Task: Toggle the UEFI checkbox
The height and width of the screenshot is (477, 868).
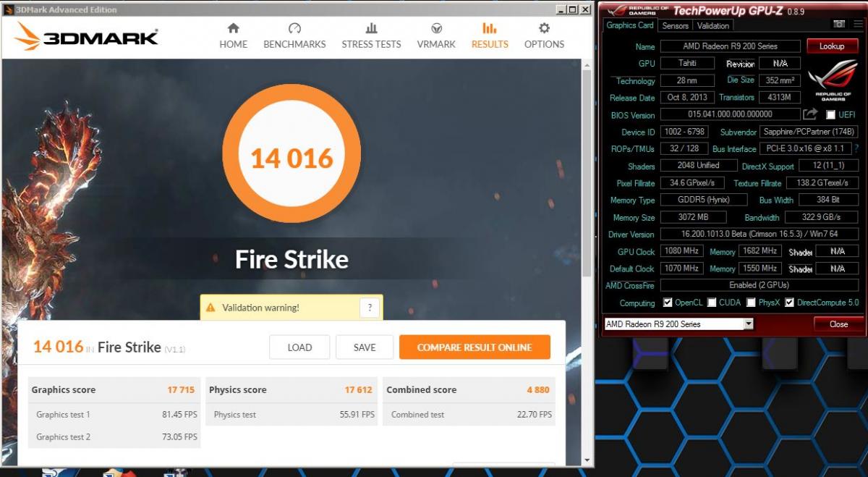Action: point(830,115)
